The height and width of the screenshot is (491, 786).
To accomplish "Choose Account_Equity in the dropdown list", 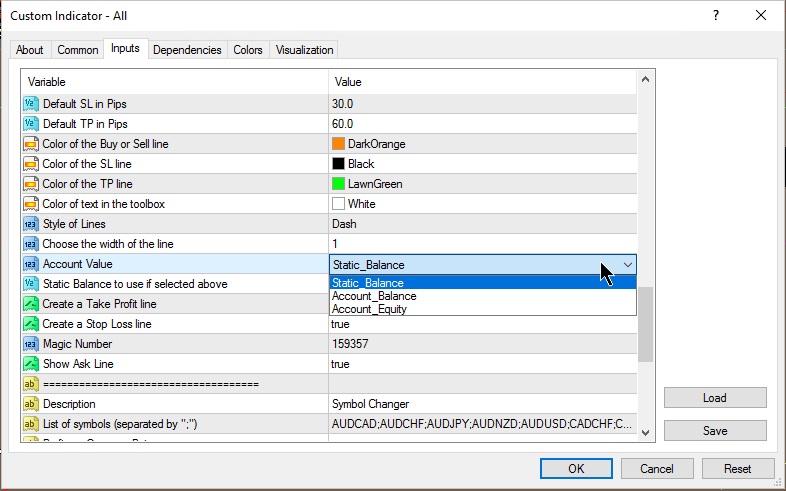I will pyautogui.click(x=483, y=309).
